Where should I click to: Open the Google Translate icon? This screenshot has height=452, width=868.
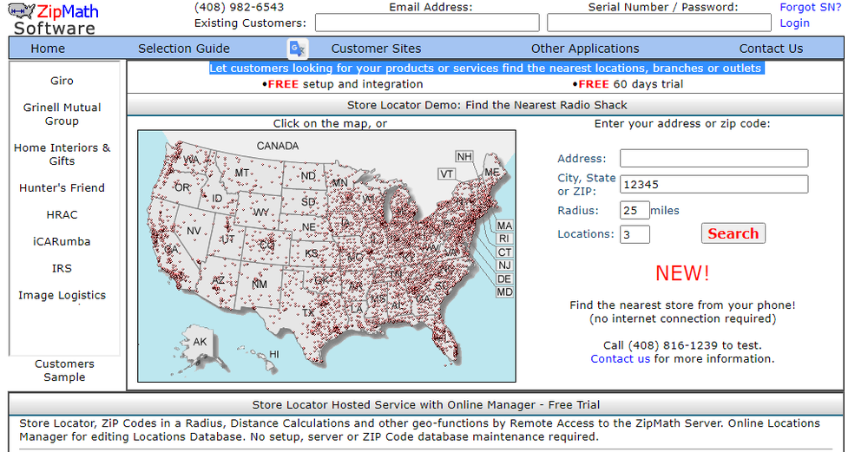pos(297,49)
